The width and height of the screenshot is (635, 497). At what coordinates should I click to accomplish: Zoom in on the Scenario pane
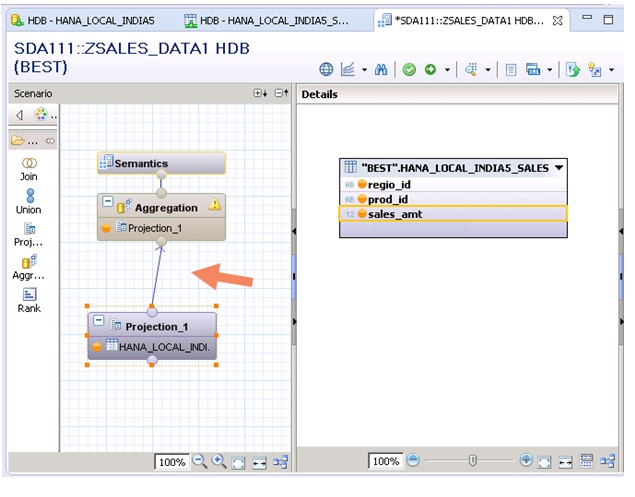[219, 461]
